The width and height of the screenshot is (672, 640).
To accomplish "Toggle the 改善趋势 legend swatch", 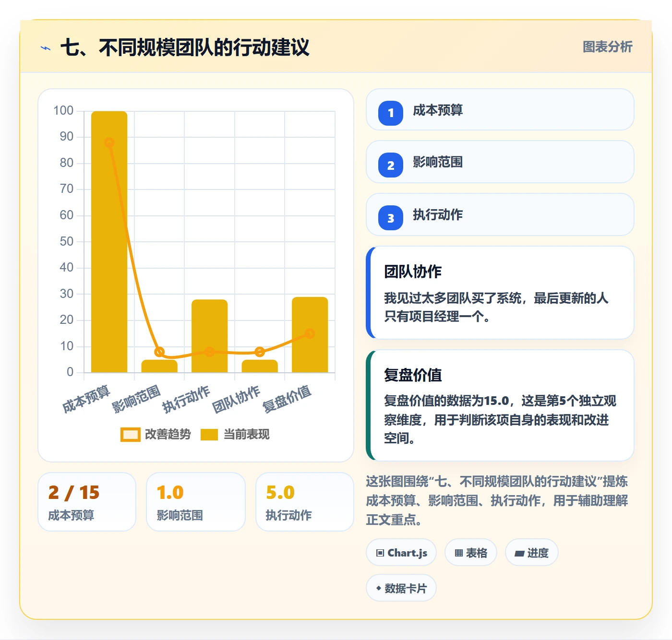I will (x=130, y=434).
